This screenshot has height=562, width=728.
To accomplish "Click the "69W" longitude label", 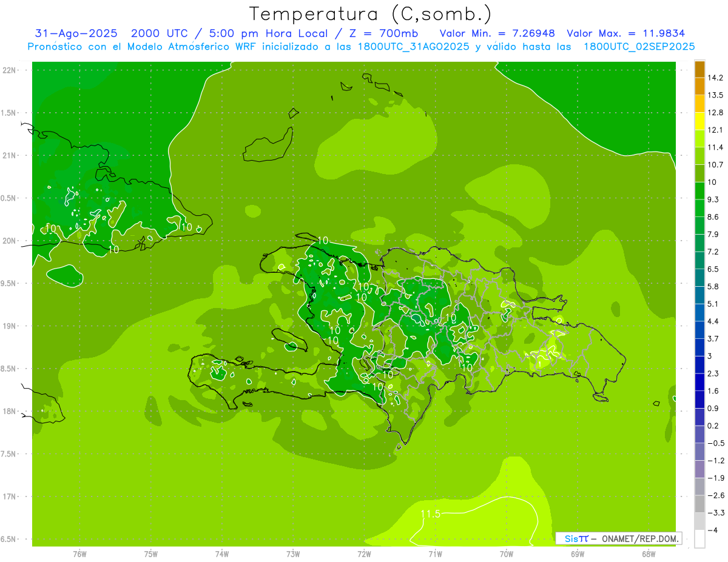I will 578,554.
